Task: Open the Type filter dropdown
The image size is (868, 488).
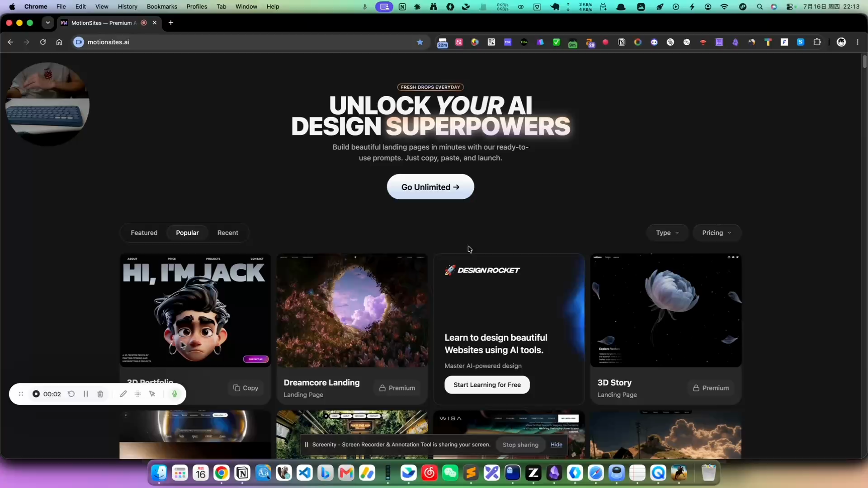Action: coord(667,233)
